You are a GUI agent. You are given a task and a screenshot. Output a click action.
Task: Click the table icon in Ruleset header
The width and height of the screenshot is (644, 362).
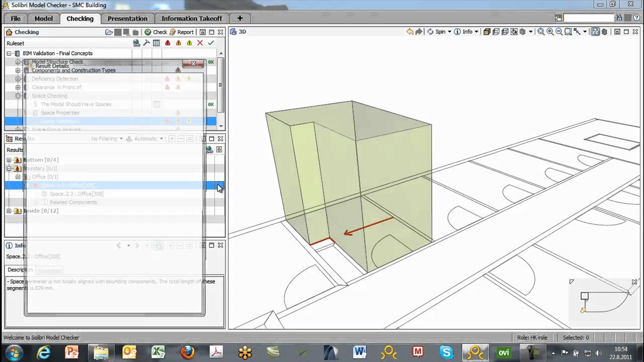[156, 43]
